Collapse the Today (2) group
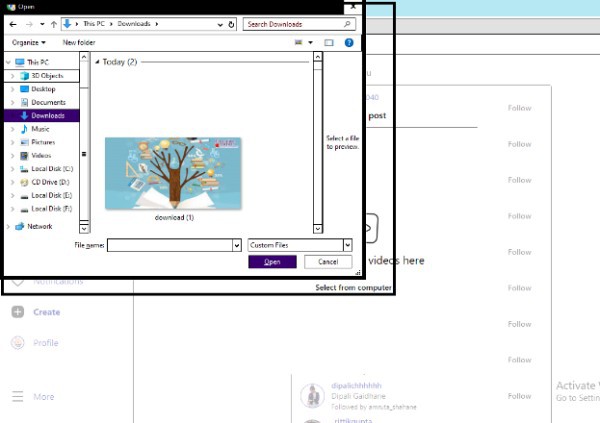 tap(97, 62)
